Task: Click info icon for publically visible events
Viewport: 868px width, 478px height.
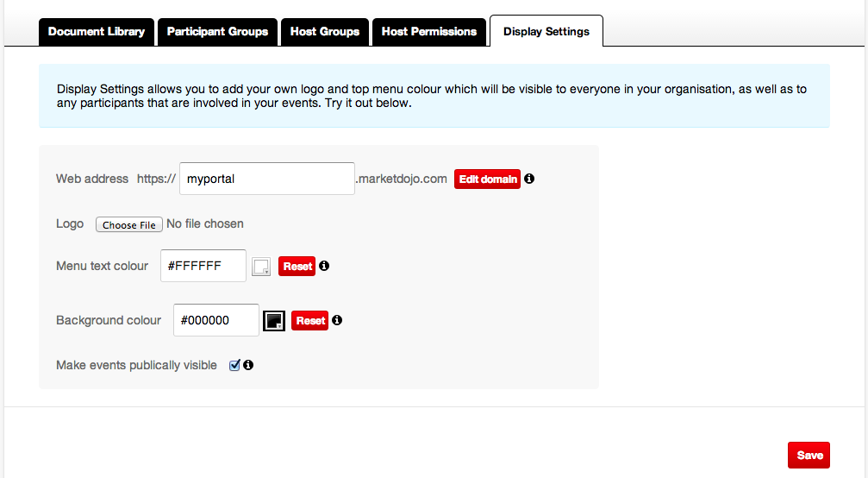Action: [248, 365]
